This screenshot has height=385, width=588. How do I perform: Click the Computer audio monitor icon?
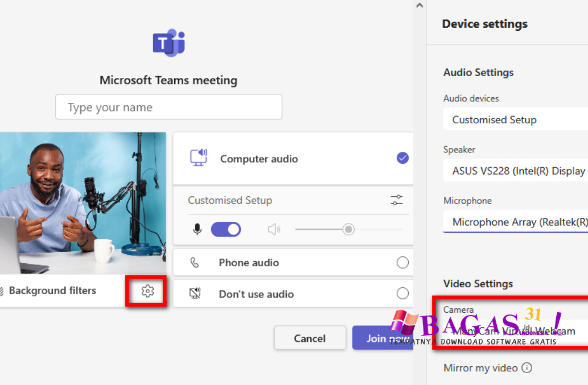pyautogui.click(x=199, y=158)
